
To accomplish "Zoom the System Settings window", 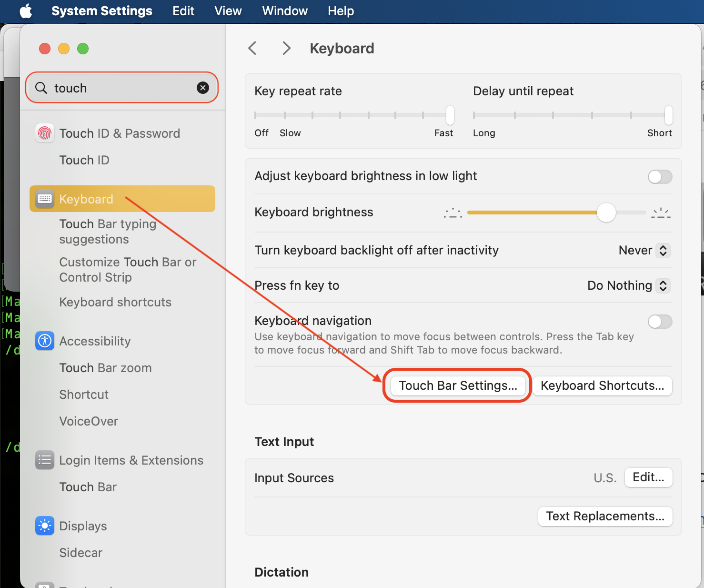I will [83, 49].
